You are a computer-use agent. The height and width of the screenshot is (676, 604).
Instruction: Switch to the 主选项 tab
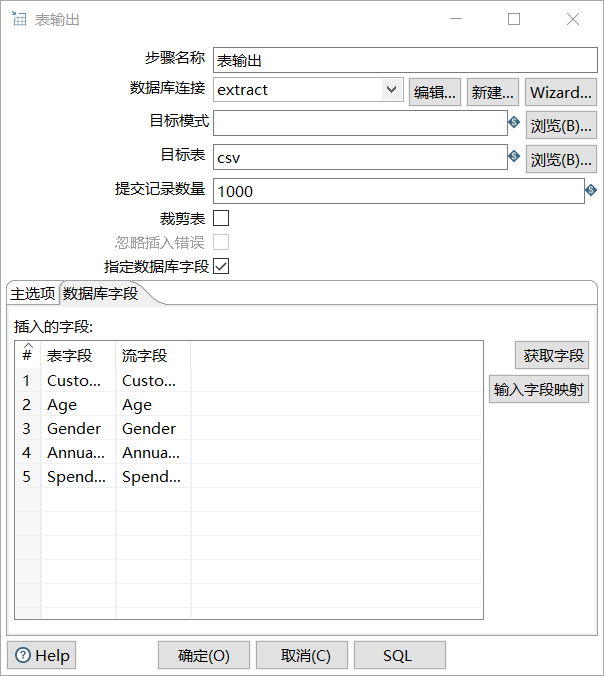point(33,294)
